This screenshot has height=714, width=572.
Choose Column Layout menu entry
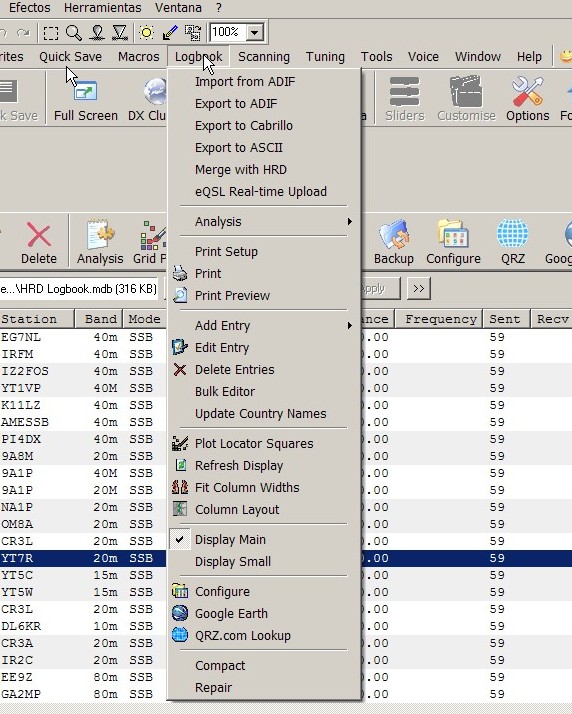(264, 510)
